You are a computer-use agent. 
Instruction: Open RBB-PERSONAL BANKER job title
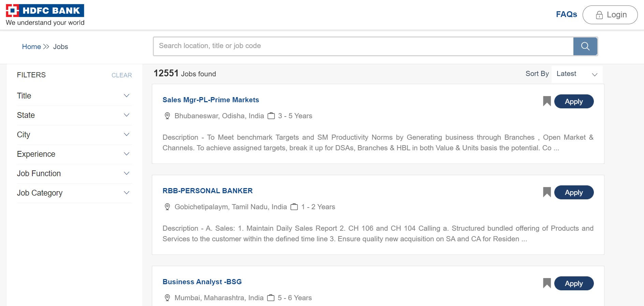(x=208, y=191)
